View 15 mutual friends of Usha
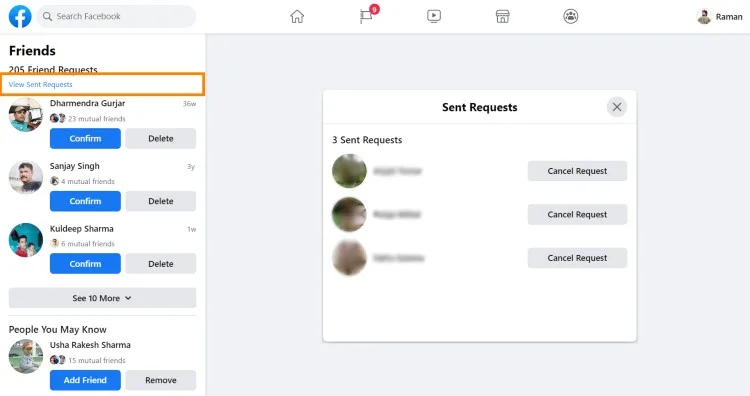The width and height of the screenshot is (750, 396). [x=97, y=360]
